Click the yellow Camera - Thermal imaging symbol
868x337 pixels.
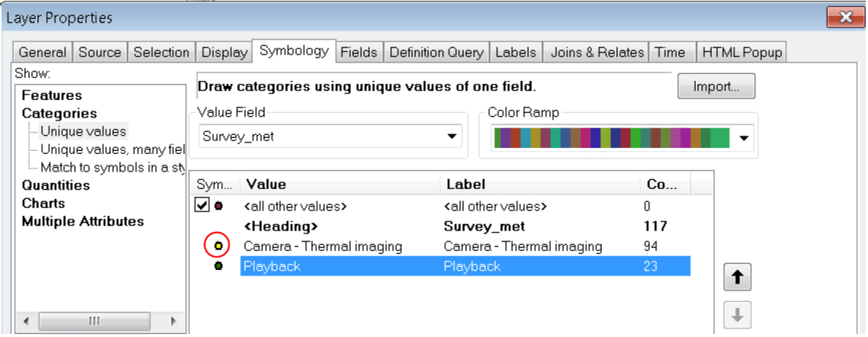pyautogui.click(x=218, y=246)
